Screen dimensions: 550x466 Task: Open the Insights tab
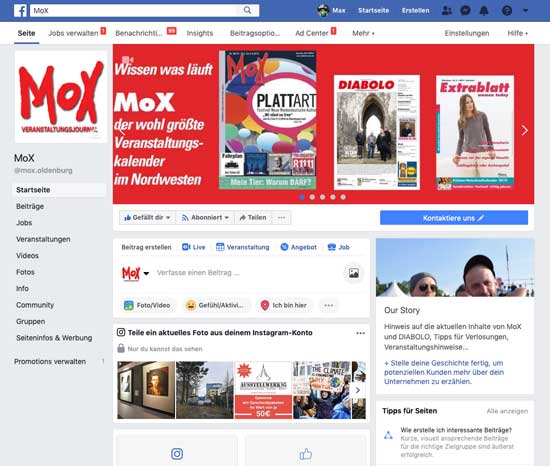point(200,33)
